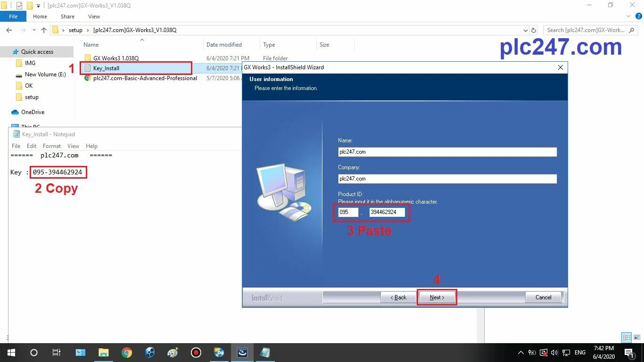
Task: Click Product ID first field 095
Action: (x=348, y=212)
